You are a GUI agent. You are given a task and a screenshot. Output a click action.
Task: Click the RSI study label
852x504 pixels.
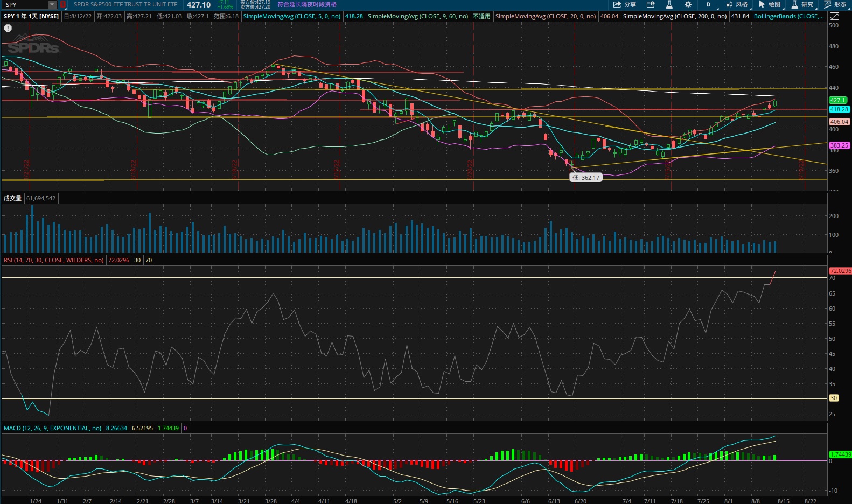coord(53,260)
